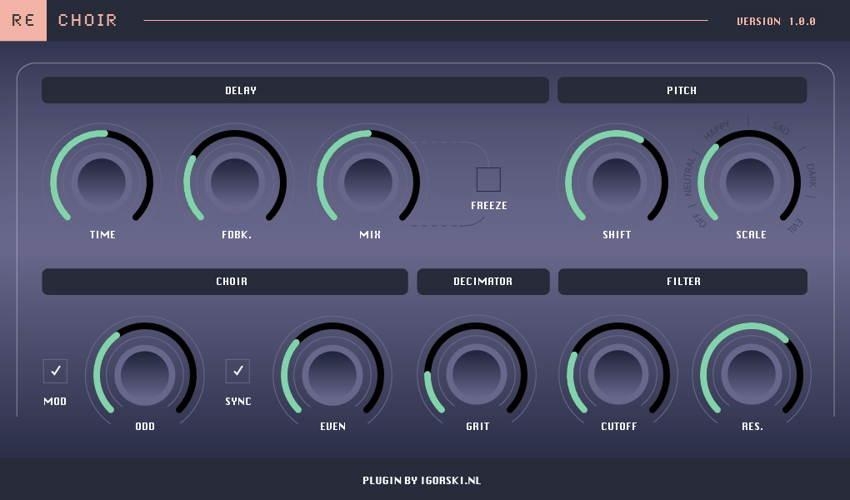Viewport: 850px width, 500px height.
Task: Enable the FREEZE checkbox
Action: coord(488,180)
